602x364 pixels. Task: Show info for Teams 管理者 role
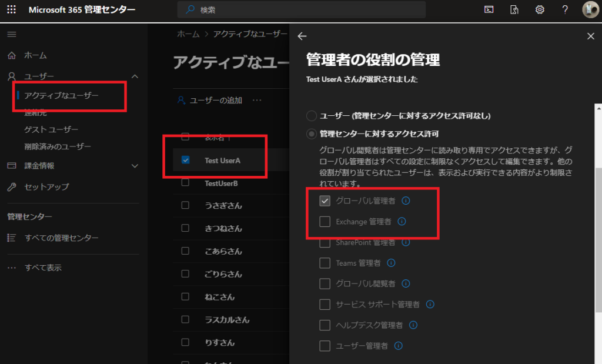click(391, 263)
